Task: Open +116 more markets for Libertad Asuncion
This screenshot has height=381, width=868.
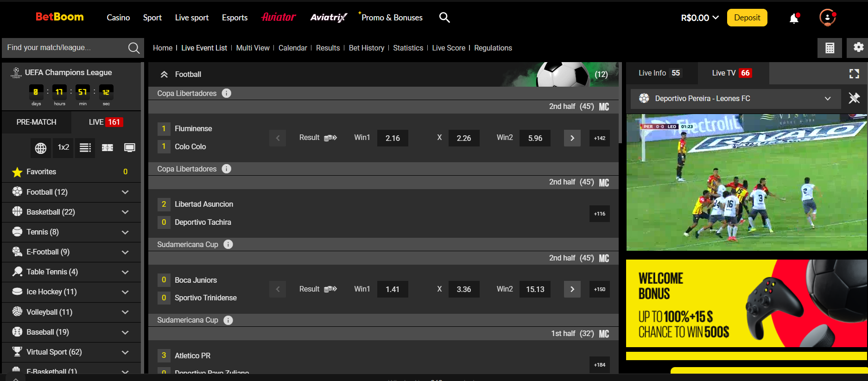Action: 600,214
